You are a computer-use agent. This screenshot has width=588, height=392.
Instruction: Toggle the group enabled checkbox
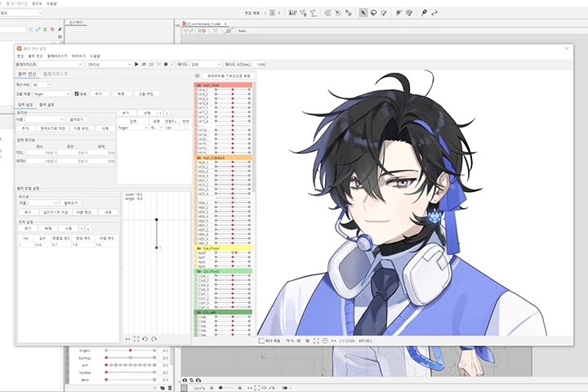click(x=77, y=94)
